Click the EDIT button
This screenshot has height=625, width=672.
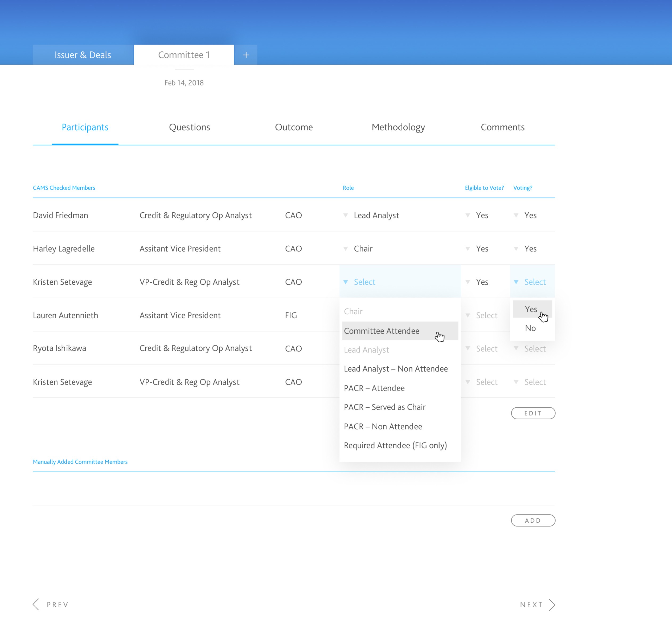coord(533,413)
